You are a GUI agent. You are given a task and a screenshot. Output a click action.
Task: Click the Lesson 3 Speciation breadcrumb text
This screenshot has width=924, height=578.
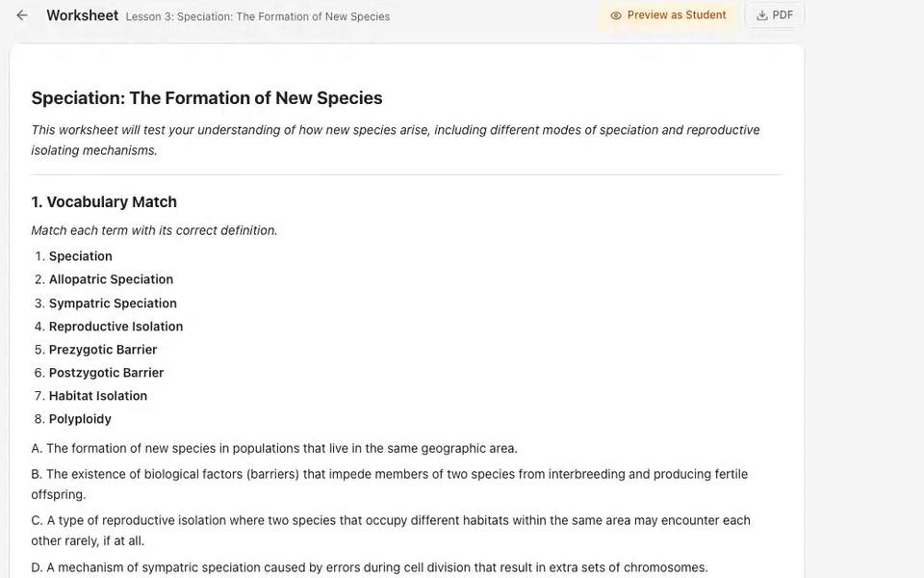258,16
